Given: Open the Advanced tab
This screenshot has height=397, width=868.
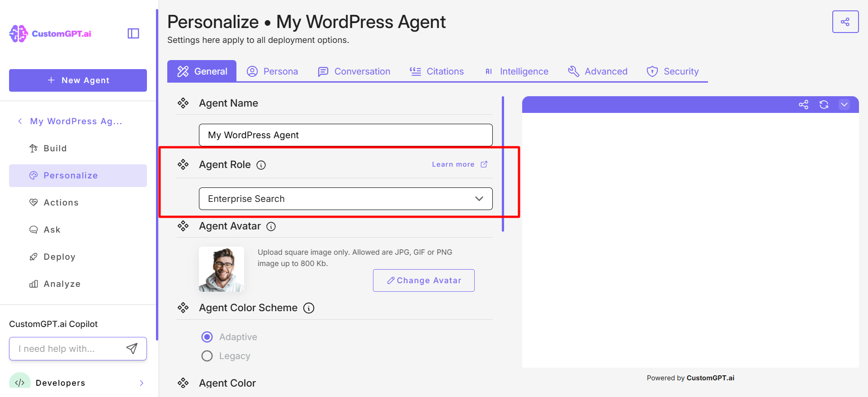Looking at the screenshot, I should [x=598, y=71].
